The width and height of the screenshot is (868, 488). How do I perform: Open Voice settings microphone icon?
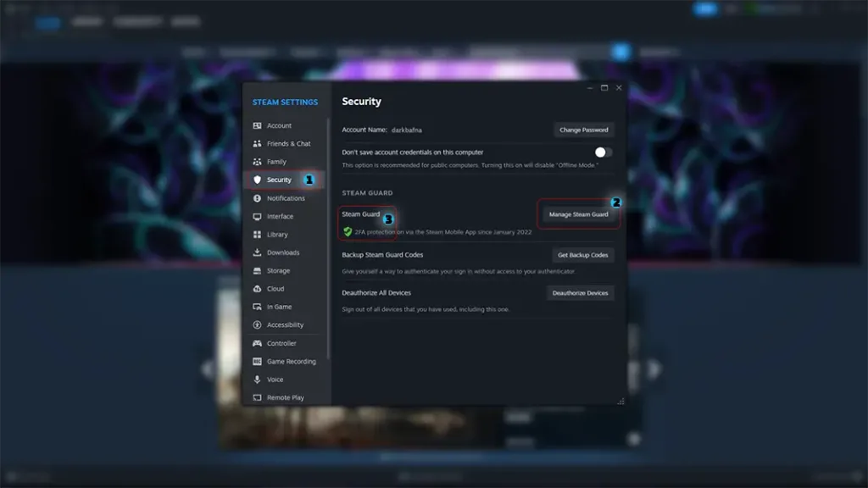click(x=258, y=380)
